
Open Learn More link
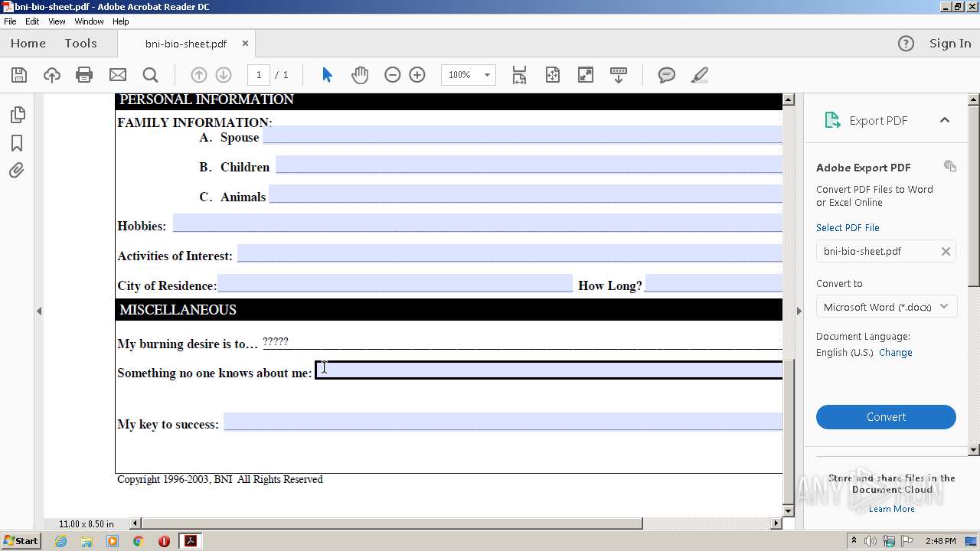click(891, 509)
